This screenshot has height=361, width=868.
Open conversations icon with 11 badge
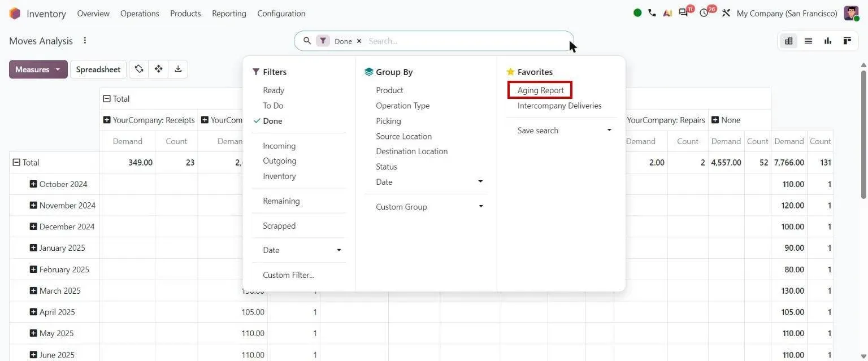[684, 12]
